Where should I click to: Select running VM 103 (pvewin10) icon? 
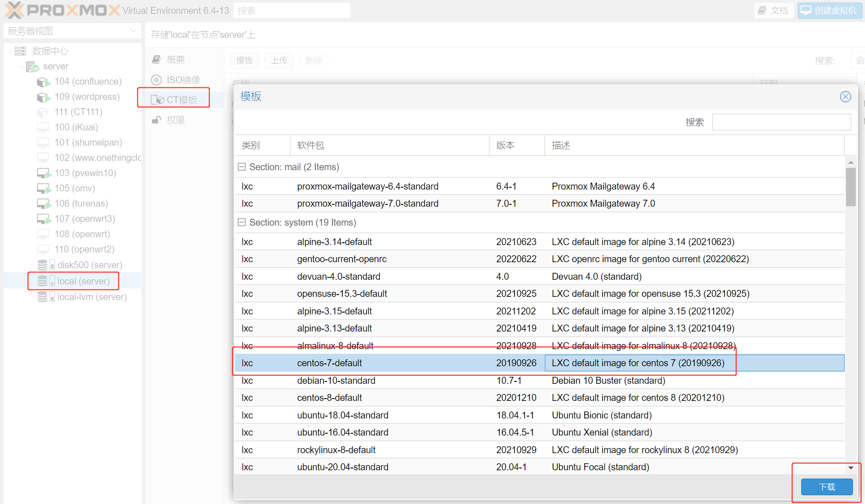[44, 173]
